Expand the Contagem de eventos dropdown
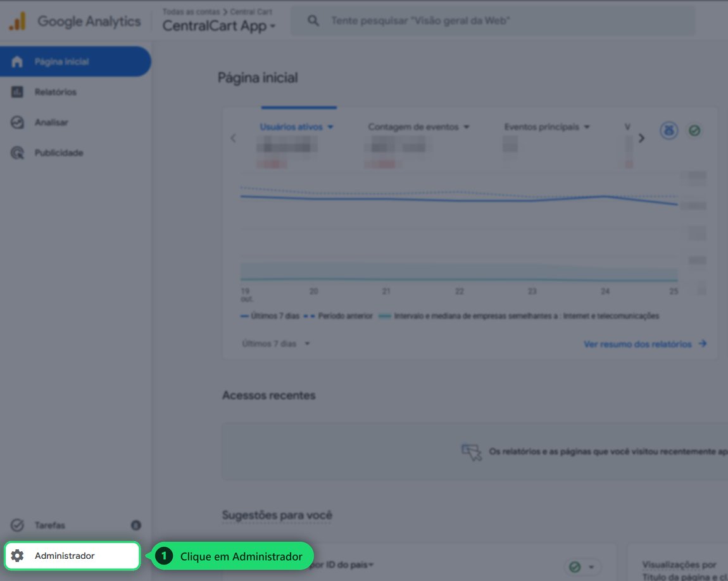The width and height of the screenshot is (728, 581). pos(467,127)
